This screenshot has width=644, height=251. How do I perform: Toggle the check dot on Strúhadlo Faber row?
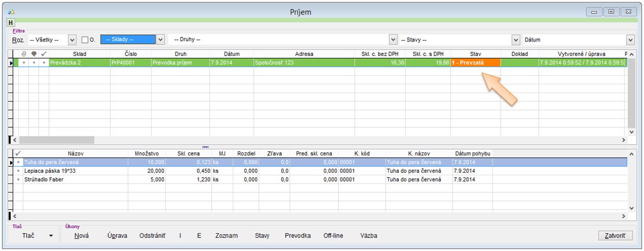18,179
